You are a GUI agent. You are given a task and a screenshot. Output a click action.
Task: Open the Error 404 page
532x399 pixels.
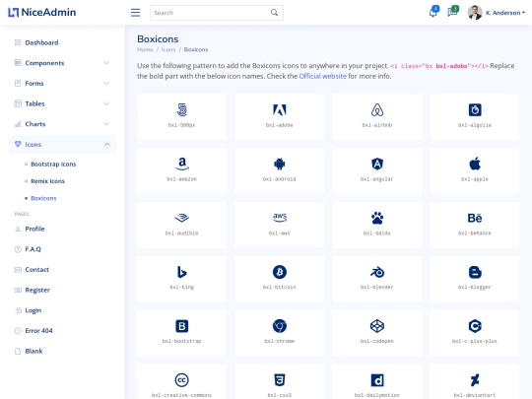click(x=62, y=330)
